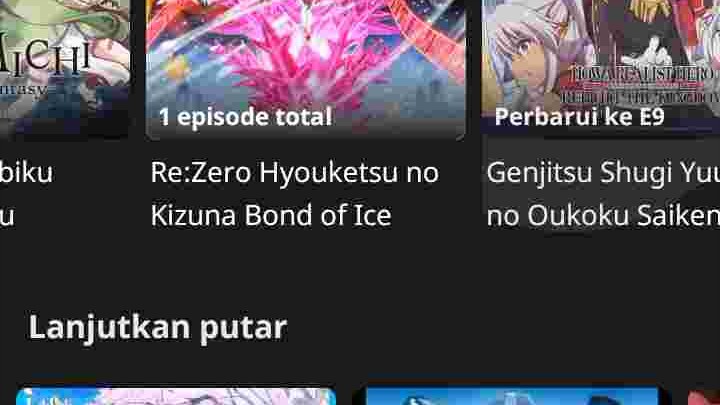
Task: Resume the blue second Lanjutkan putar thumbnail
Action: [x=512, y=396]
